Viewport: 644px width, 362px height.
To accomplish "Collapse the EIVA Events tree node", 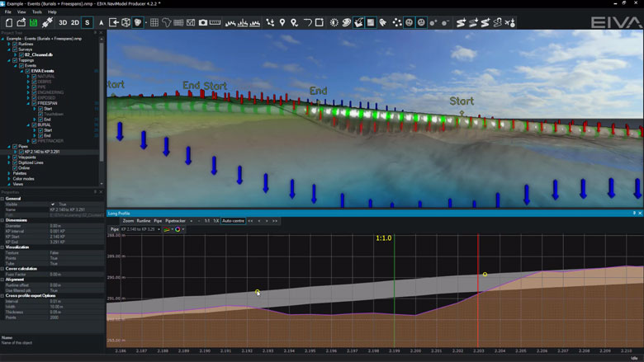I will pyautogui.click(x=21, y=71).
